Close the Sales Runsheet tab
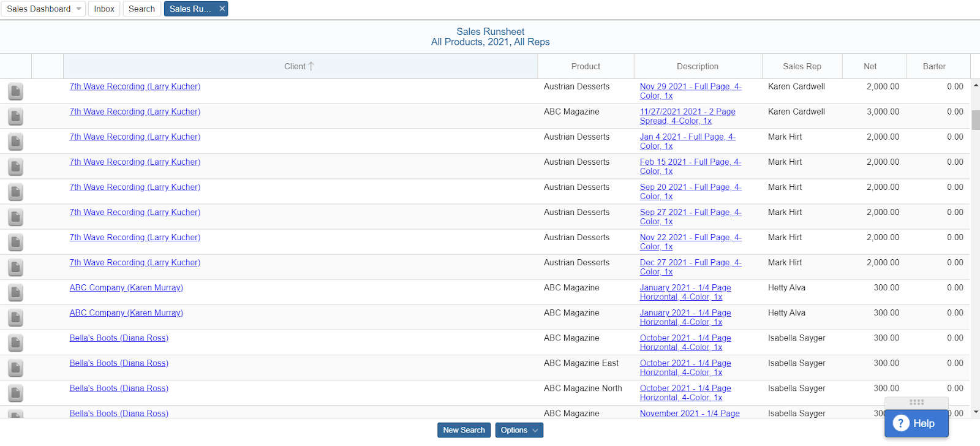This screenshot has width=980, height=446. pos(222,9)
